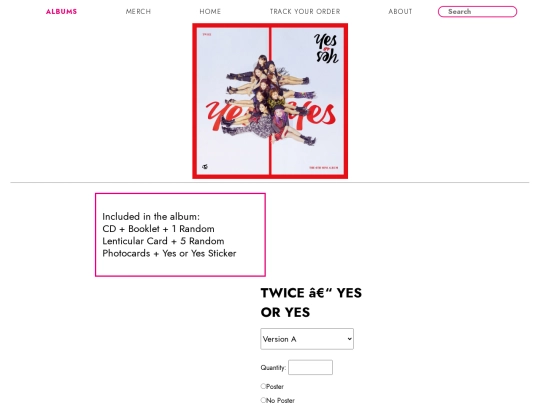Select the Poster radio button
Screen dimensions: 540x405
coord(263,386)
